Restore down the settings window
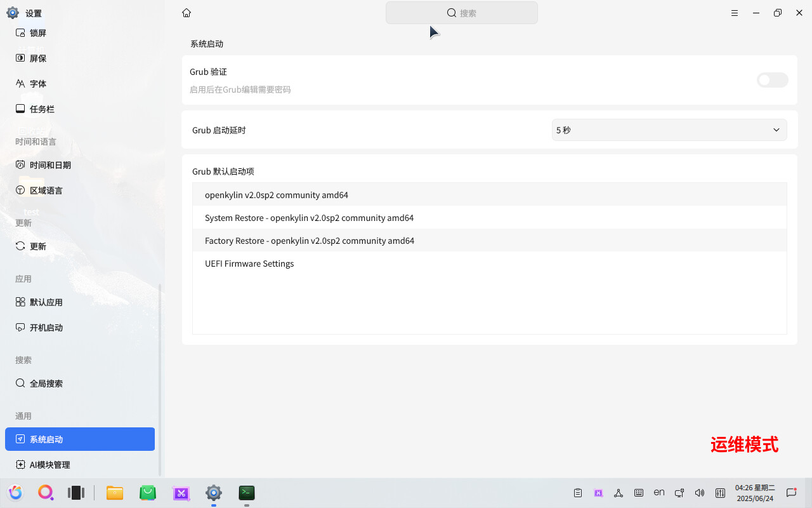 [x=778, y=13]
